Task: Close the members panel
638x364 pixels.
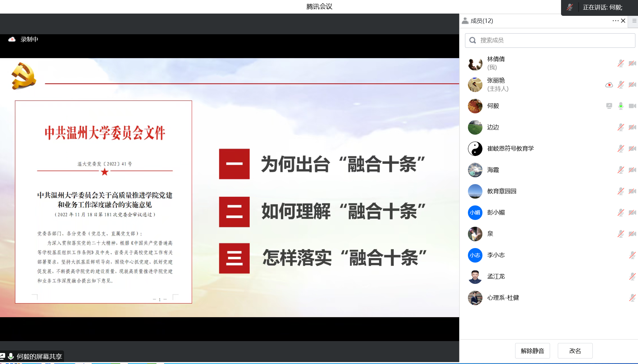Action: (x=623, y=21)
